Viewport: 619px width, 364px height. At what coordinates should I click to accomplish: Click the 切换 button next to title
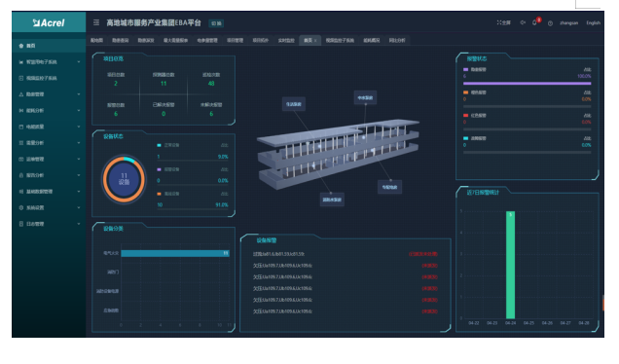216,23
